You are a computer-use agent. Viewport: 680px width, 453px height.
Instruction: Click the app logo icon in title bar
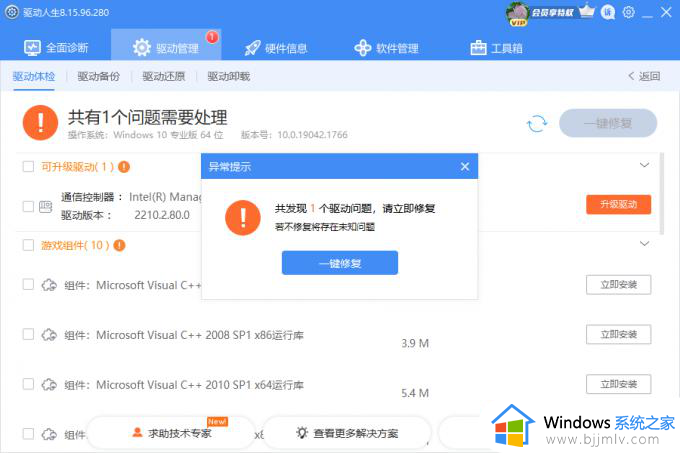click(x=12, y=12)
